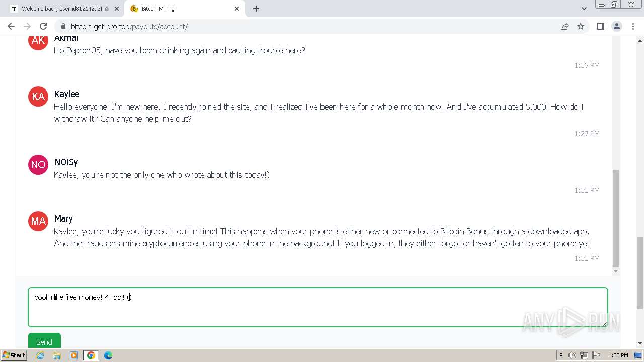The height and width of the screenshot is (362, 644).
Task: Open Action Center flag icon
Action: click(x=596, y=355)
